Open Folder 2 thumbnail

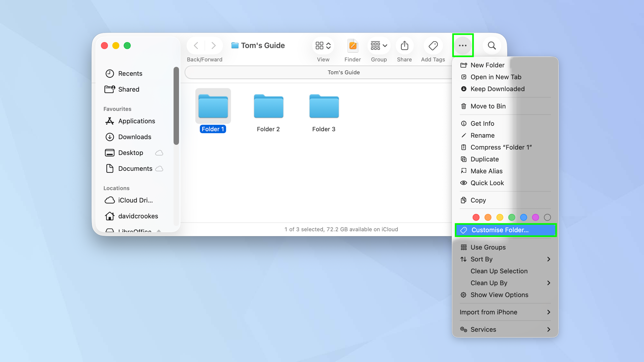coord(268,106)
